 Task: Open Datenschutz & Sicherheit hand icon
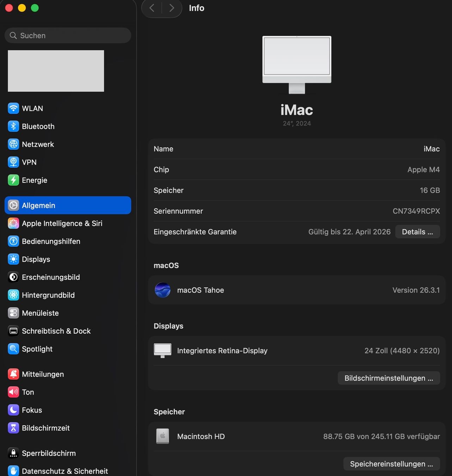tap(13, 471)
